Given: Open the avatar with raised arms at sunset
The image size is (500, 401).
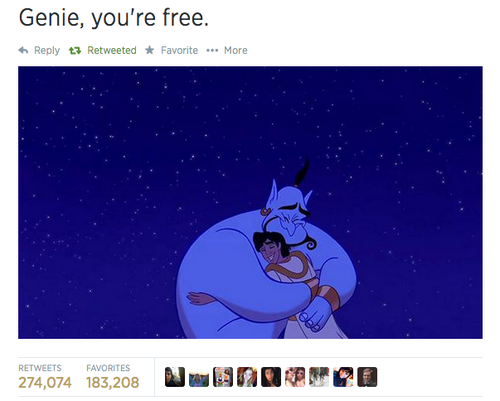Looking at the screenshot, I should click(x=199, y=377).
